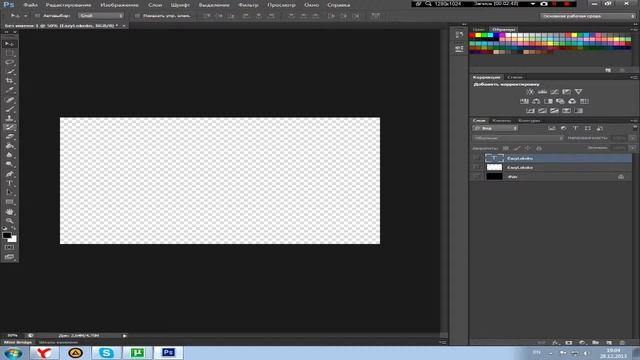Add a Levels adjustment
Viewport: 640px width, 360px height.
[x=542, y=92]
